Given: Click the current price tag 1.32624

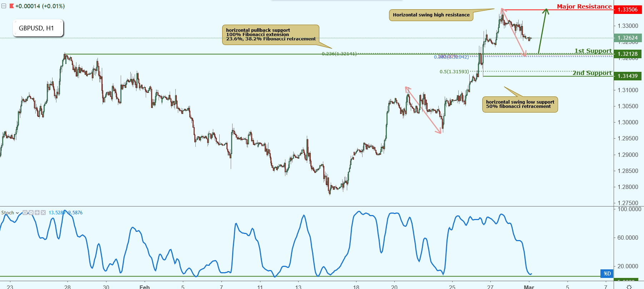Looking at the screenshot, I should point(628,38).
